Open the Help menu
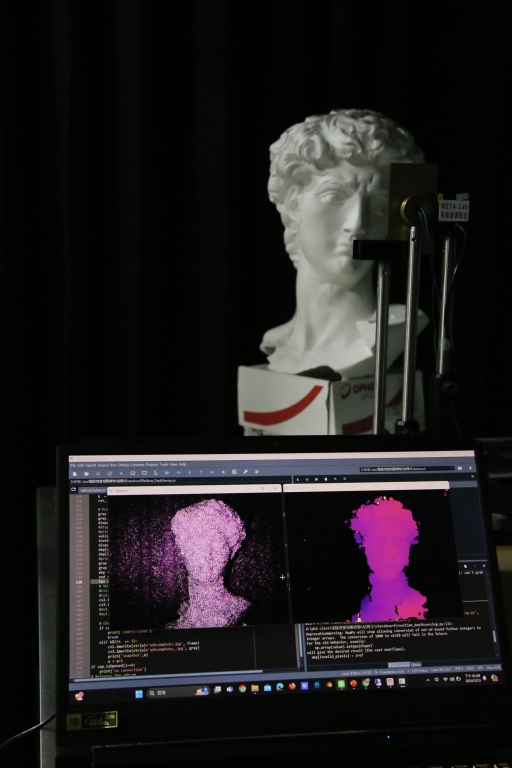 coord(182,464)
